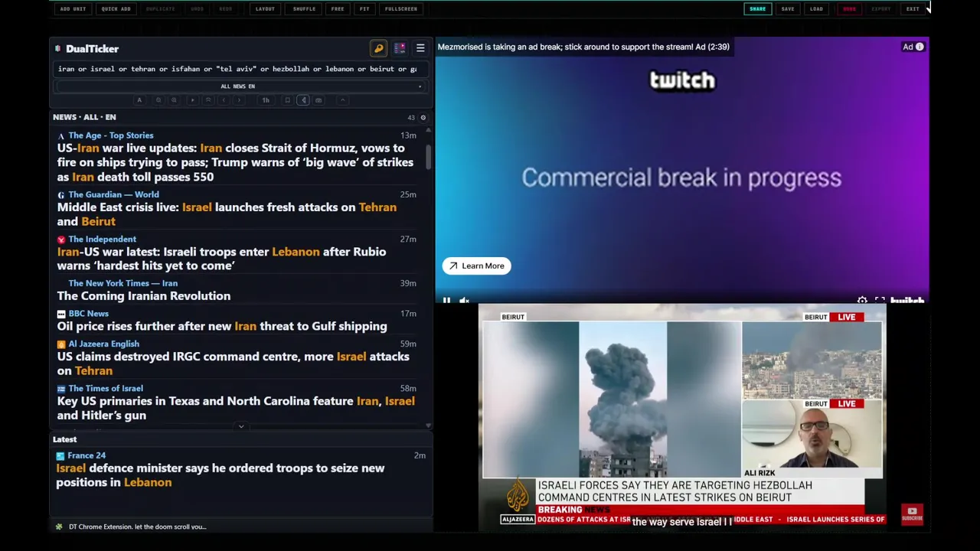Viewport: 980px width, 551px height.
Task: Open headline 'The Coming Iranian Revolution'
Action: point(144,296)
